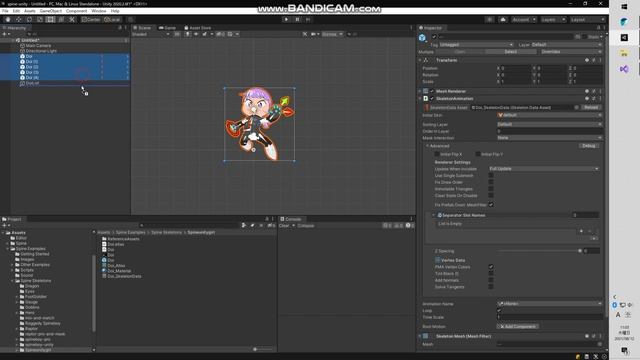The height and width of the screenshot is (360, 640).
Task: Start Play mode
Action: coord(287,19)
